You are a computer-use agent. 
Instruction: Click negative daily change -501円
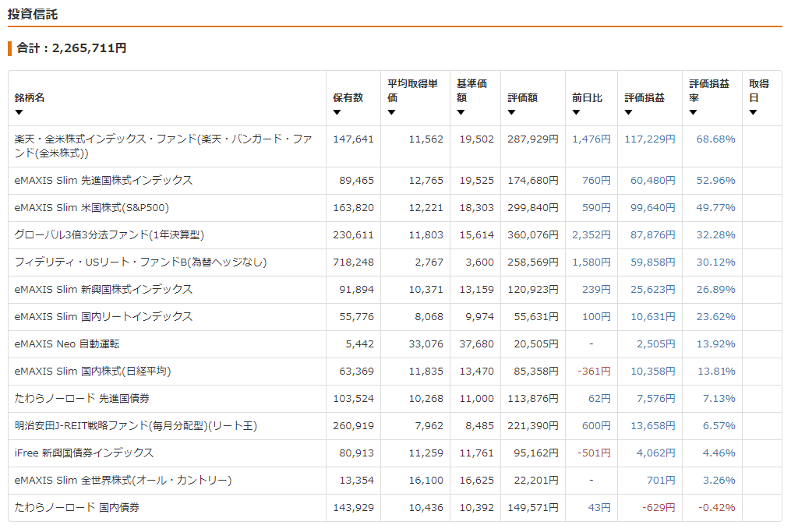tap(595, 453)
